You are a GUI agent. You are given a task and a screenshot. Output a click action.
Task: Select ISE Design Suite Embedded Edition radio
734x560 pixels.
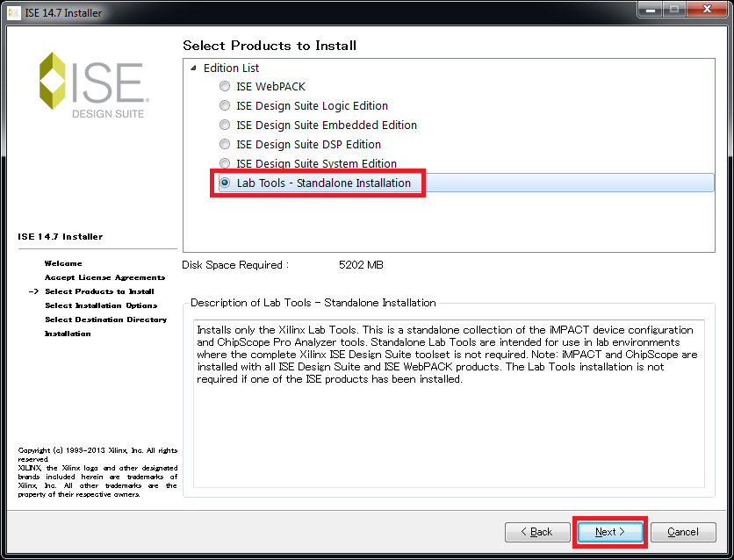(225, 125)
